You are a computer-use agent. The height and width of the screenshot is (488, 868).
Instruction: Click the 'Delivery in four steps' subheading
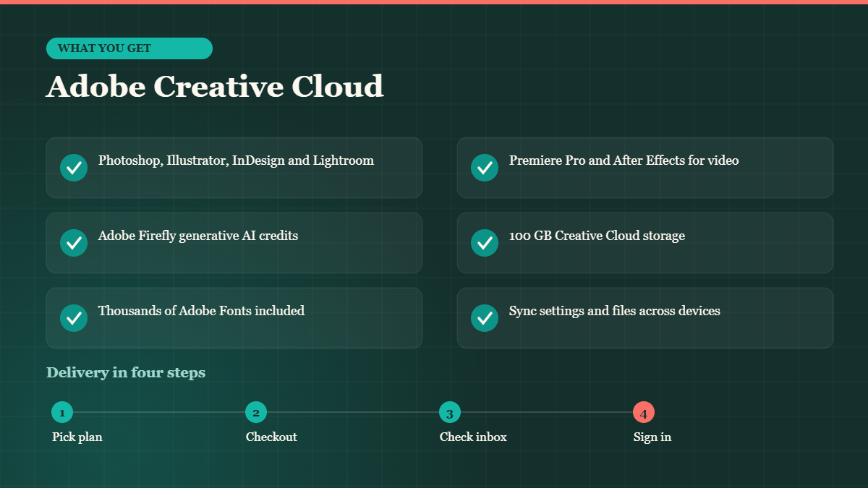126,372
